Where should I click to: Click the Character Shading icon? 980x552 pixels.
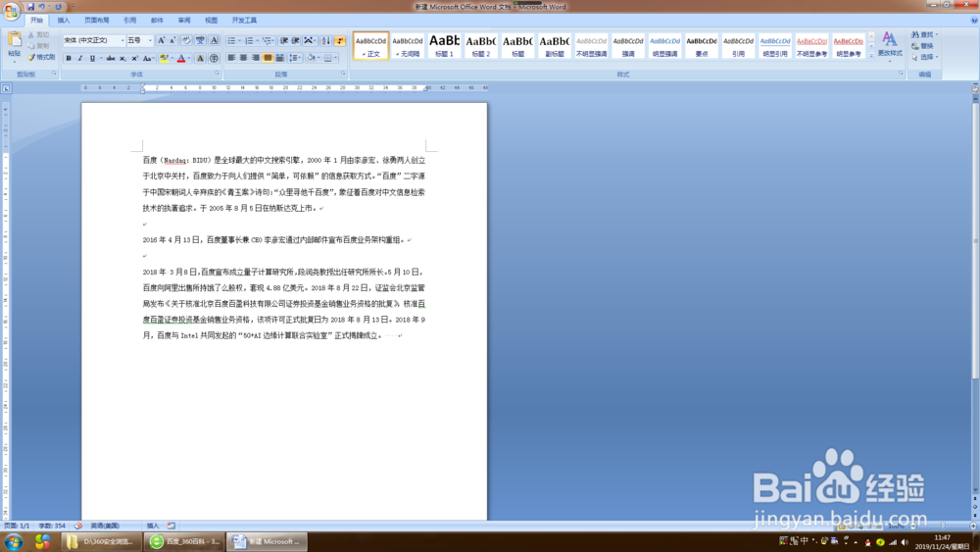(200, 58)
